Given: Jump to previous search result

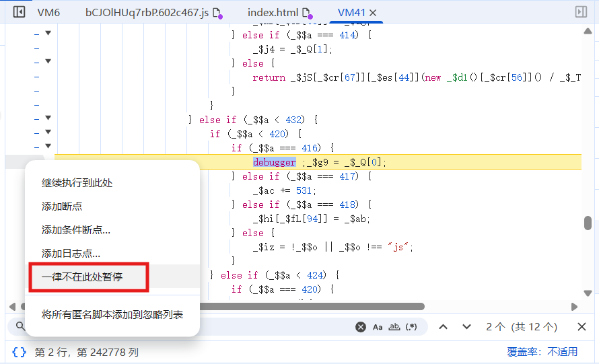Looking at the screenshot, I should click(443, 327).
